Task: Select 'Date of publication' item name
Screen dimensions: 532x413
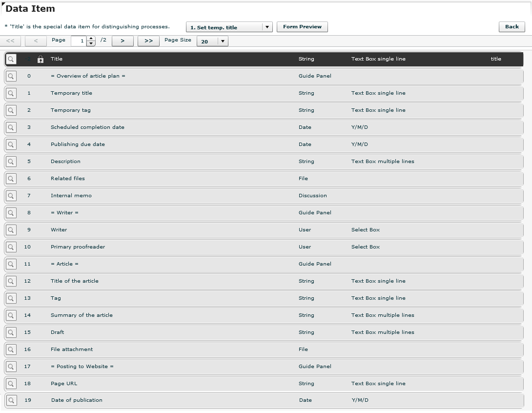Action: click(x=77, y=400)
